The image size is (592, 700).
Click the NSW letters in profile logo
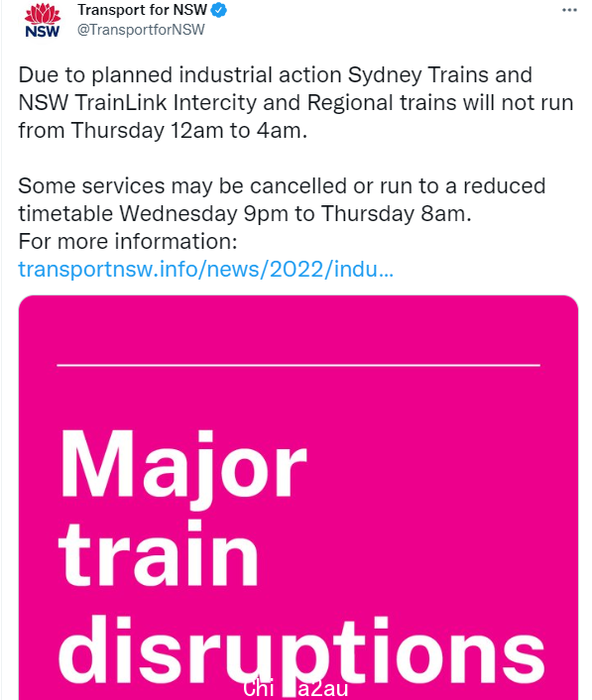coord(43,32)
